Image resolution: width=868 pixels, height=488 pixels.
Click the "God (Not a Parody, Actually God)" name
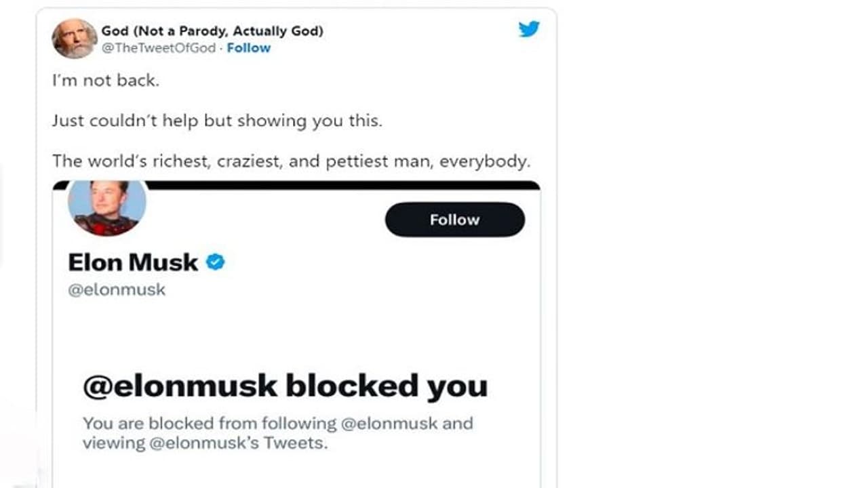(212, 30)
